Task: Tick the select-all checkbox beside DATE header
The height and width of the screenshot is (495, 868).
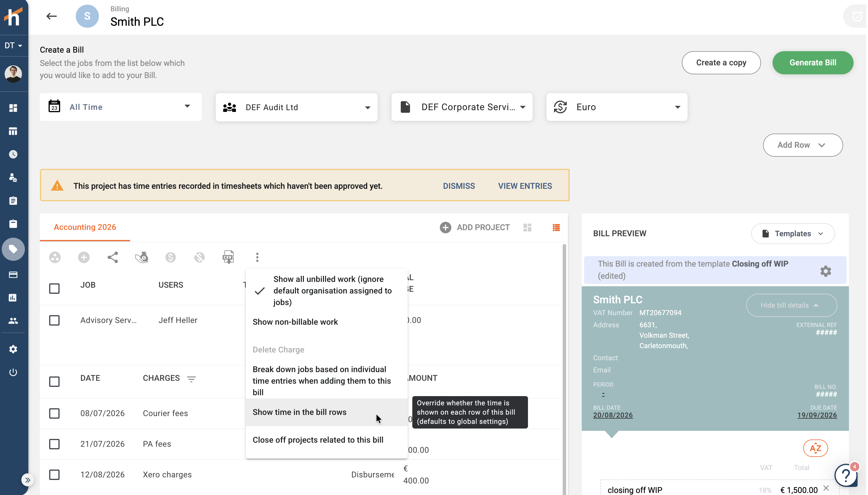Action: tap(54, 381)
